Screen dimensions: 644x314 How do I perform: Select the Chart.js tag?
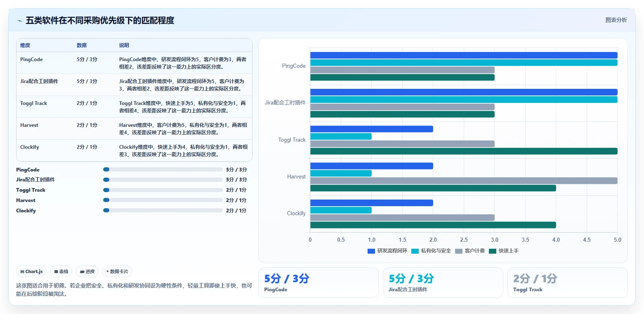31,271
